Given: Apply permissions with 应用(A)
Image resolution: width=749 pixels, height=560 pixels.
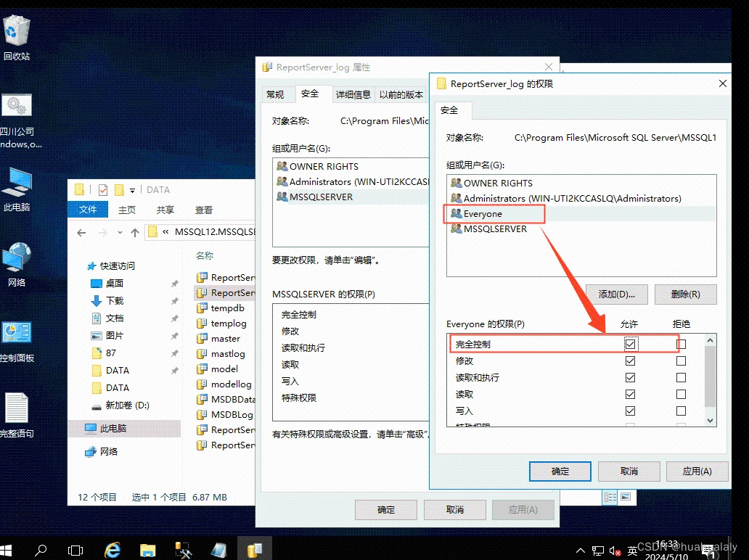Looking at the screenshot, I should point(697,472).
